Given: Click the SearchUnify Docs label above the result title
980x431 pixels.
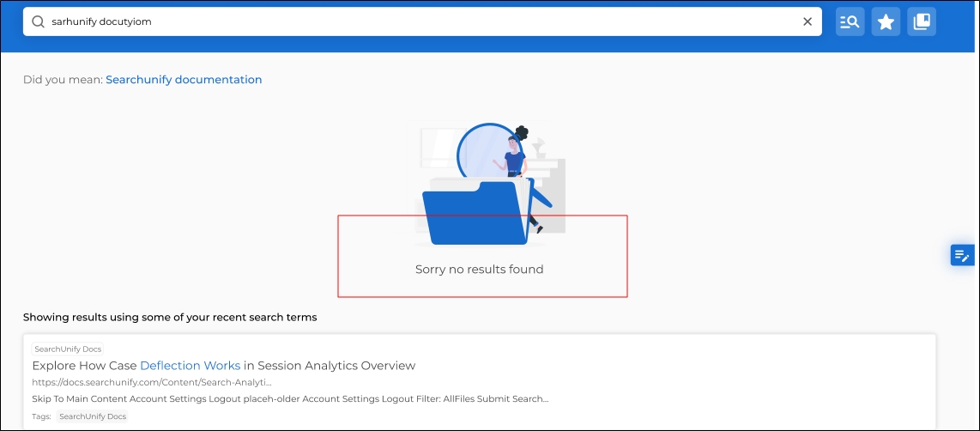Looking at the screenshot, I should click(68, 349).
